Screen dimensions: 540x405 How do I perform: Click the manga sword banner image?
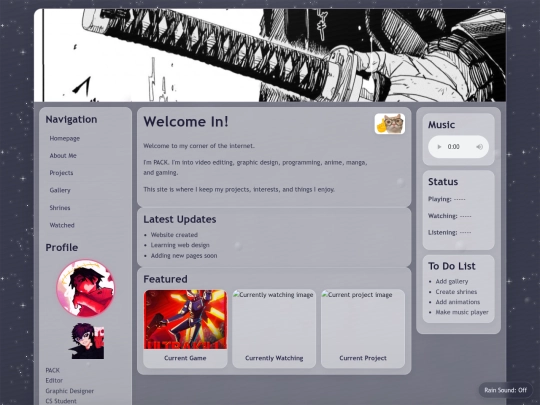[x=270, y=55]
